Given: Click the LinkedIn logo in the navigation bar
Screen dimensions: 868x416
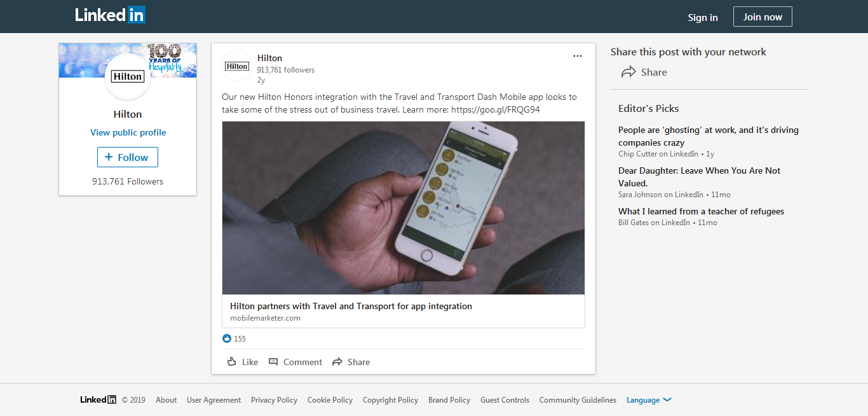Looking at the screenshot, I should pos(110,15).
